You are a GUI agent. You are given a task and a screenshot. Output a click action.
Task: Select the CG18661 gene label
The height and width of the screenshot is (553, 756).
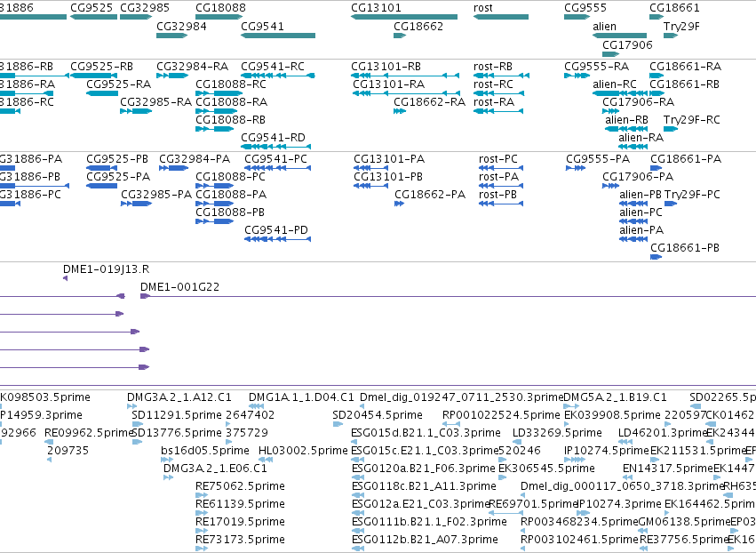674,8
